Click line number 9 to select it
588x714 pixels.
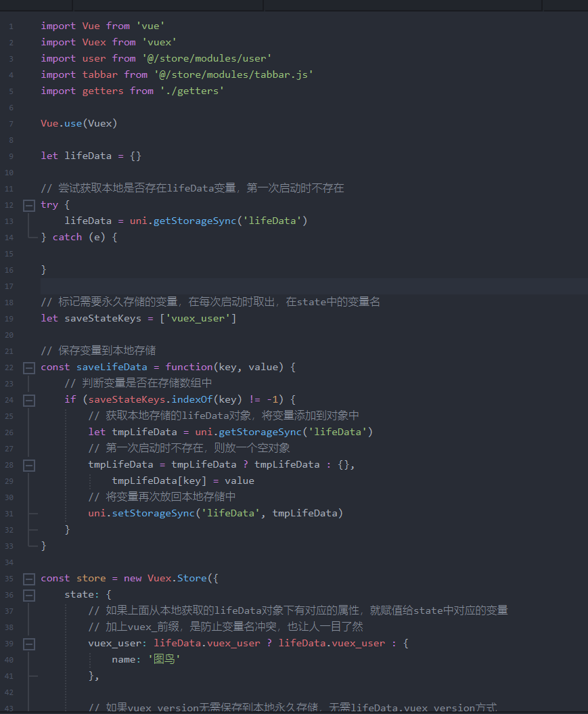pyautogui.click(x=11, y=156)
